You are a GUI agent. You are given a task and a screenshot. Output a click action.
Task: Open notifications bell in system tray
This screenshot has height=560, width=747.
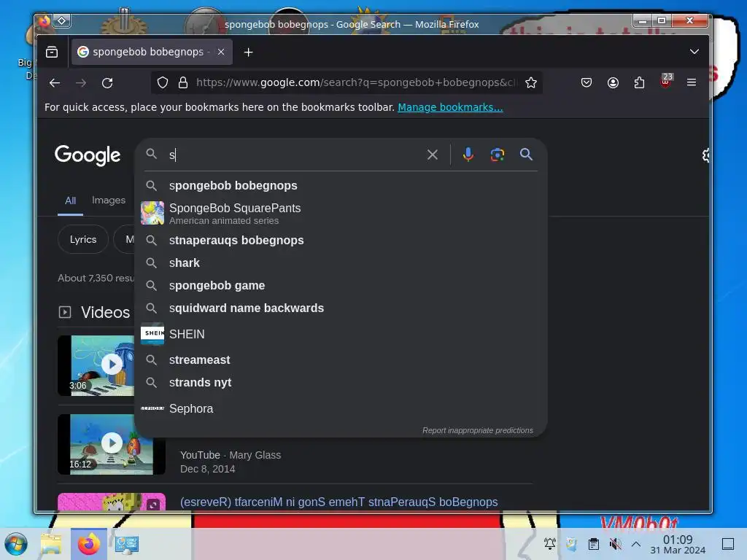(549, 543)
